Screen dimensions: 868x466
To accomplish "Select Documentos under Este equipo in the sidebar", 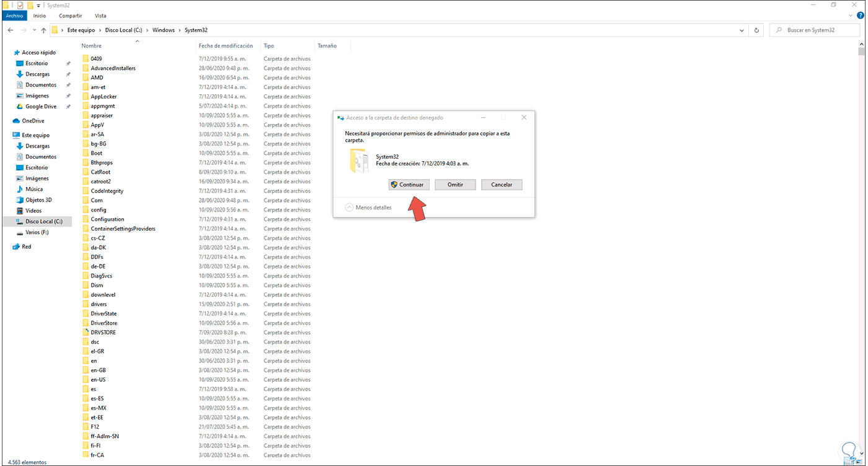I will pos(41,157).
